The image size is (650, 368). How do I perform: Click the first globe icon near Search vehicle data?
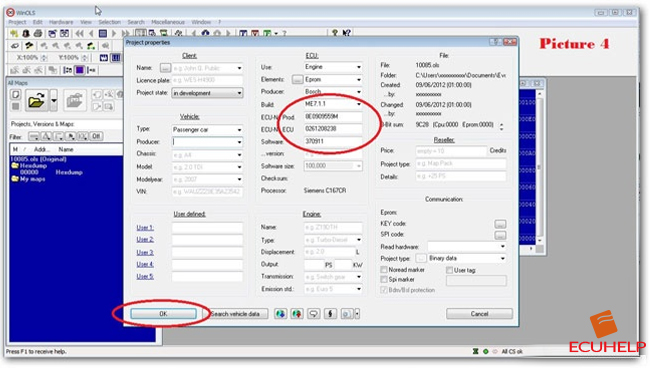[x=281, y=314]
